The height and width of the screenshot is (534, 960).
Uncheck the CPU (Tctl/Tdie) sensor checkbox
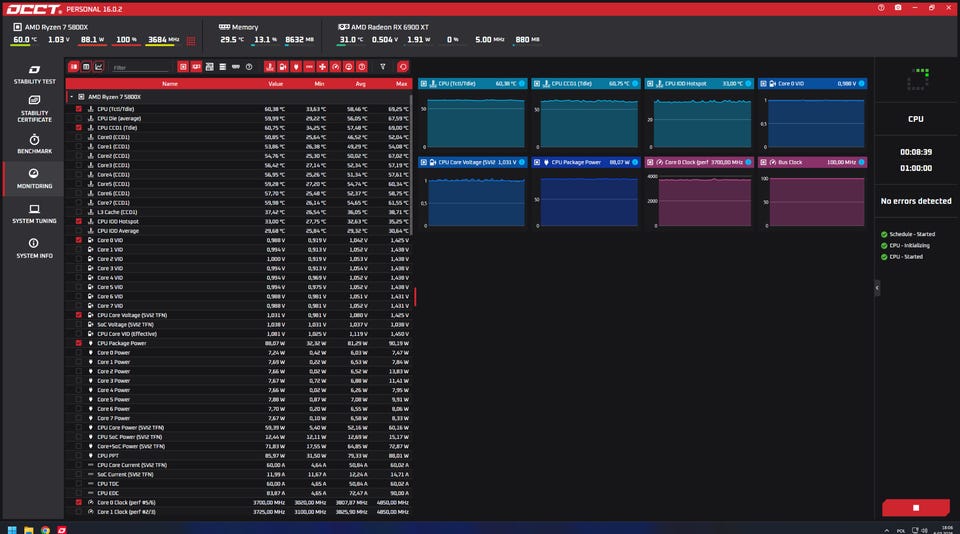click(x=78, y=109)
